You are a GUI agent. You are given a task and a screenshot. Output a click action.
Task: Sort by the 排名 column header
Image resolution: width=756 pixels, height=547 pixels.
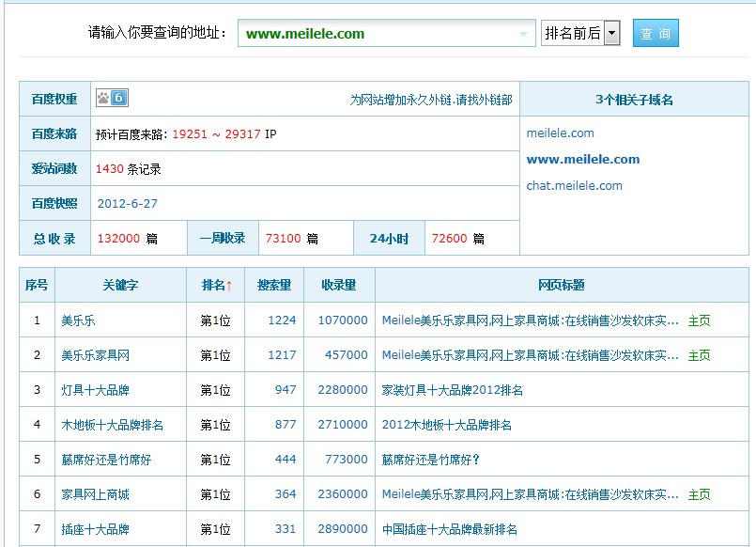coord(216,285)
